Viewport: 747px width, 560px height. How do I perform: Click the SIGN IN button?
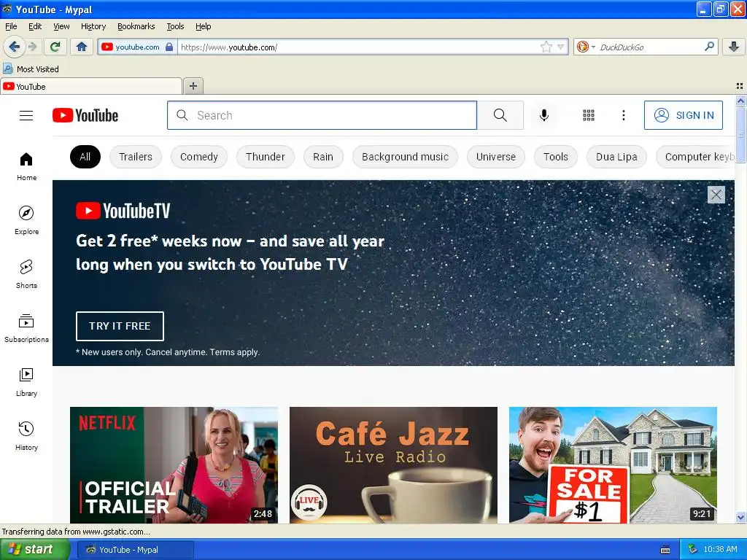coord(683,115)
